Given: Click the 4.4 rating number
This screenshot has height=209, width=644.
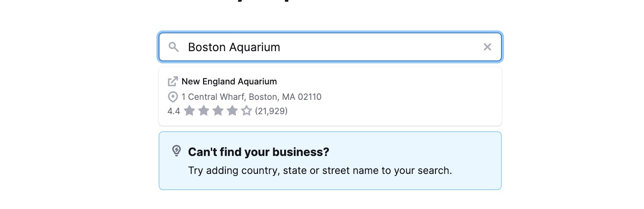Looking at the screenshot, I should [x=173, y=111].
